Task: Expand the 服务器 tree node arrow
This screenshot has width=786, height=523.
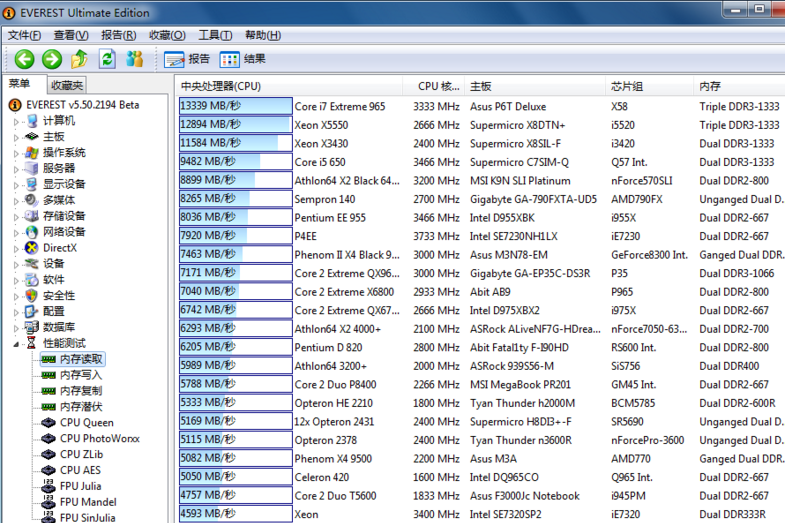Action: pyautogui.click(x=17, y=169)
